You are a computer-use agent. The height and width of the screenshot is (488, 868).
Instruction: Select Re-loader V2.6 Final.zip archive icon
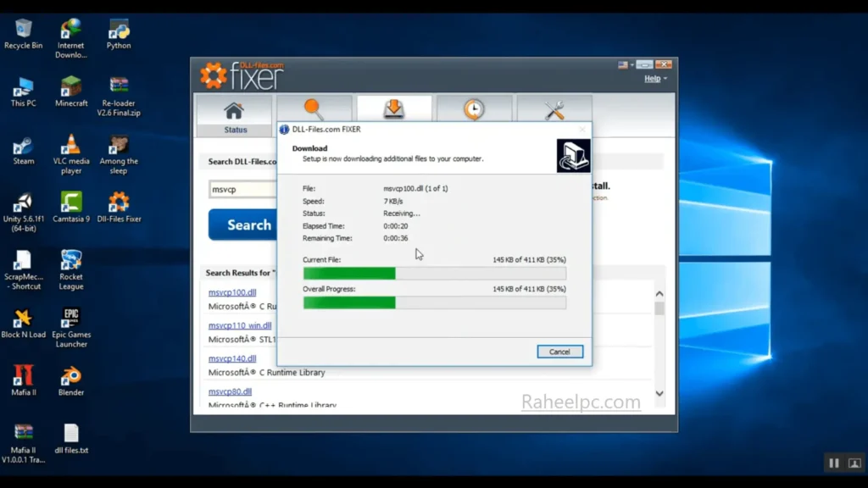point(119,96)
